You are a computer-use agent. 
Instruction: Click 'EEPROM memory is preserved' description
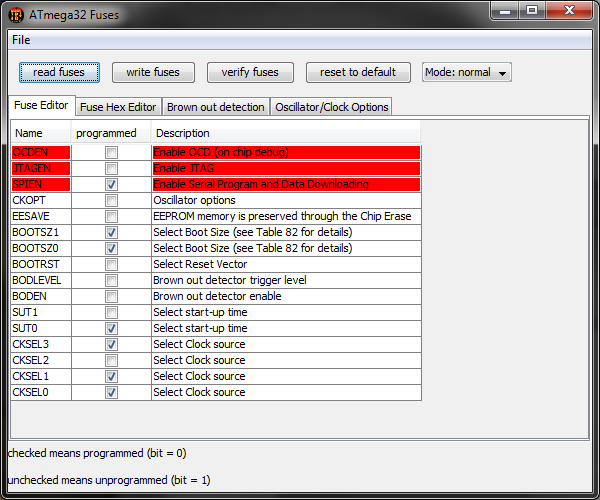286,217
